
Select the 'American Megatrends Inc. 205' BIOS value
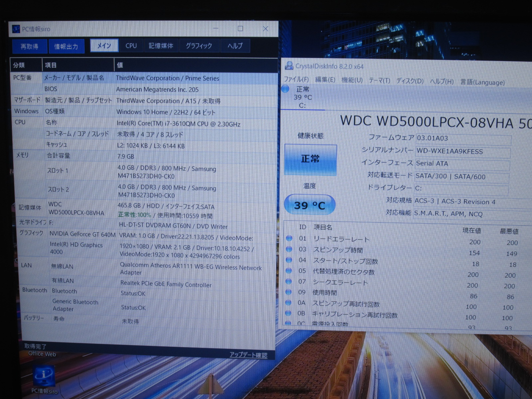click(x=157, y=89)
